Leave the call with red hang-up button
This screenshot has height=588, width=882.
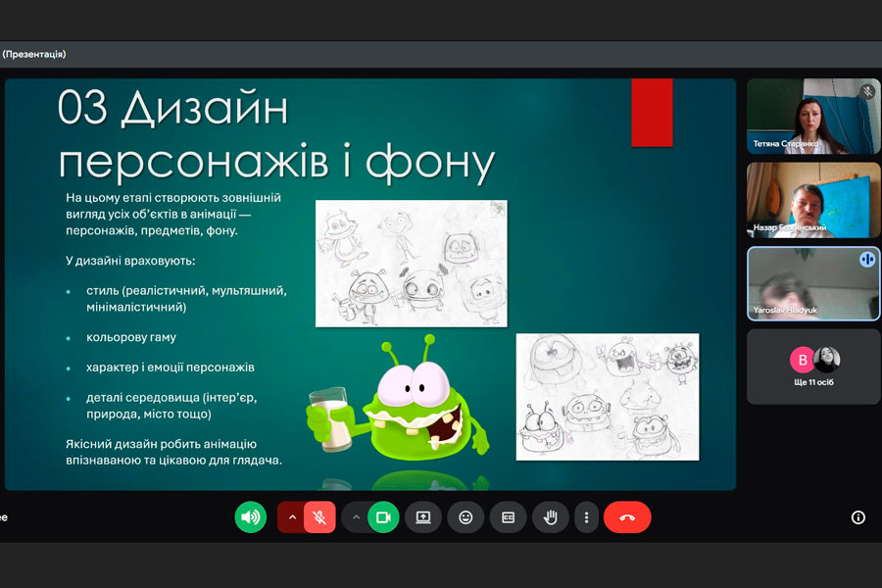[627, 517]
